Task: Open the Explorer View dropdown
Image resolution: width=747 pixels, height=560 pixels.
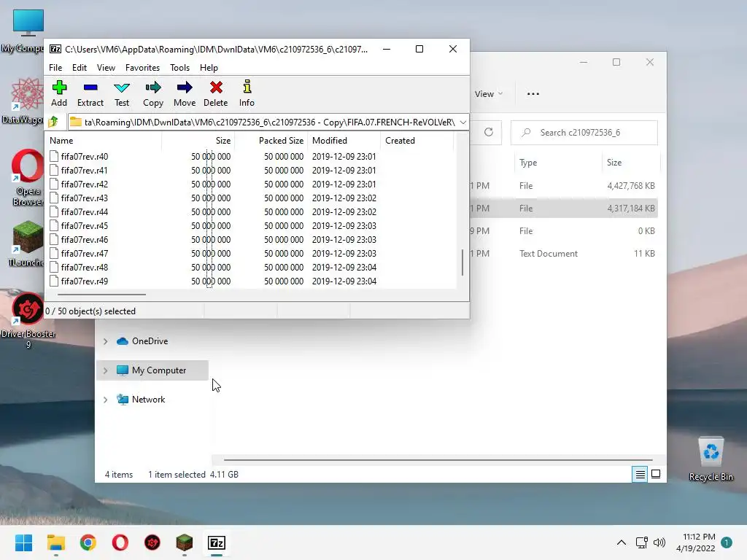Action: click(488, 94)
